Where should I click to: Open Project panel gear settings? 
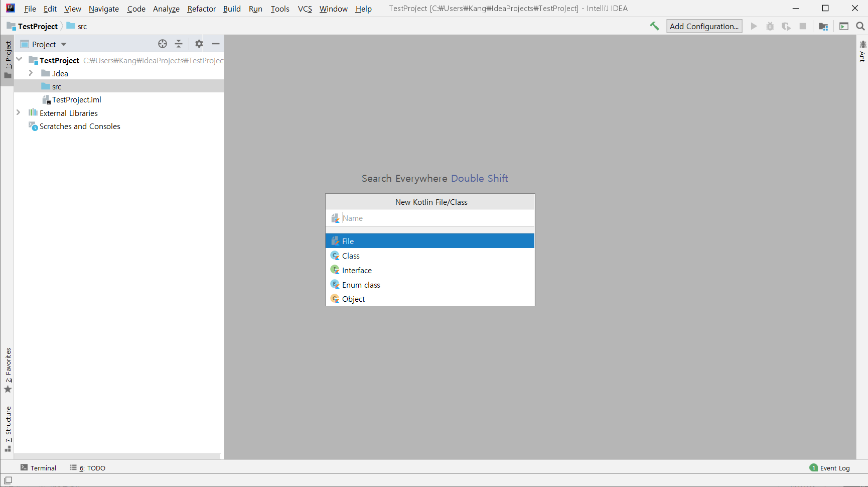199,44
